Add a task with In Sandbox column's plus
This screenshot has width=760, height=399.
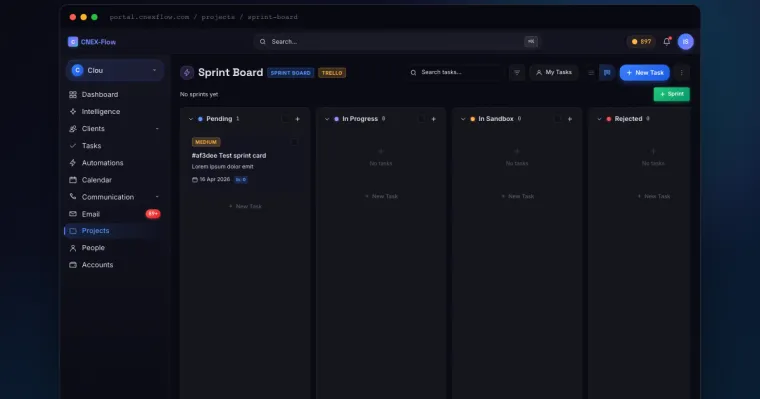click(x=570, y=119)
